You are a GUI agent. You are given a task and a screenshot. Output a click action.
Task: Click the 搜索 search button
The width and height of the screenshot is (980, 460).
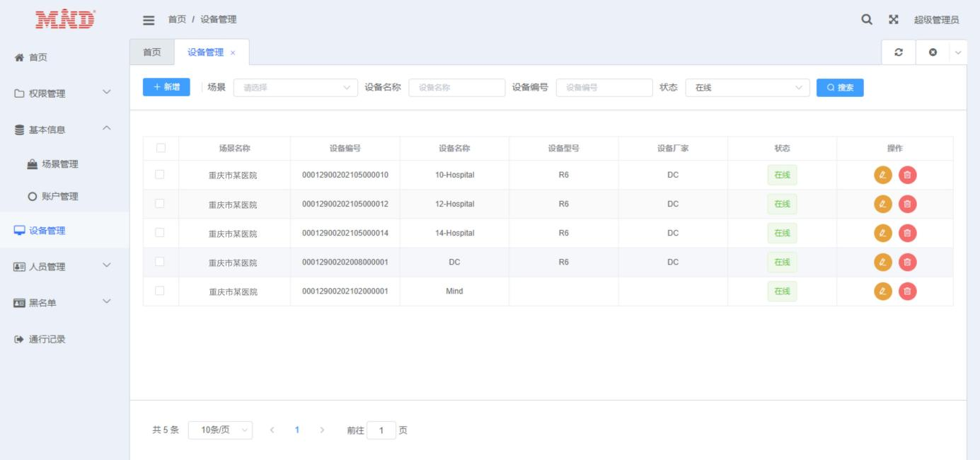[x=840, y=88]
